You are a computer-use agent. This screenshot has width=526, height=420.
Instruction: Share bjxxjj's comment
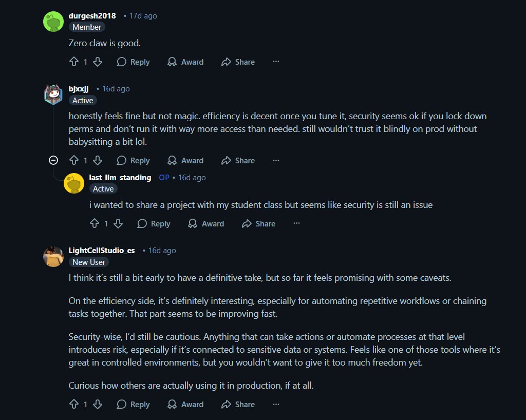click(x=238, y=161)
